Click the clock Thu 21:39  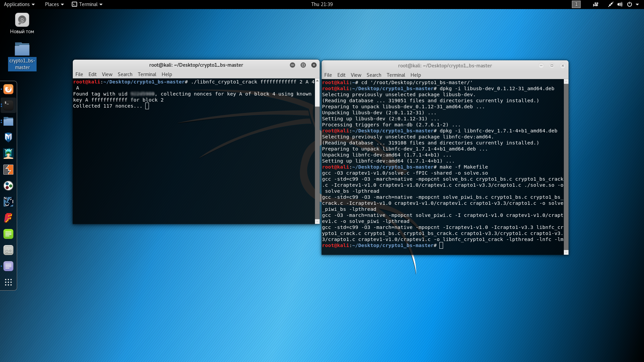322,4
